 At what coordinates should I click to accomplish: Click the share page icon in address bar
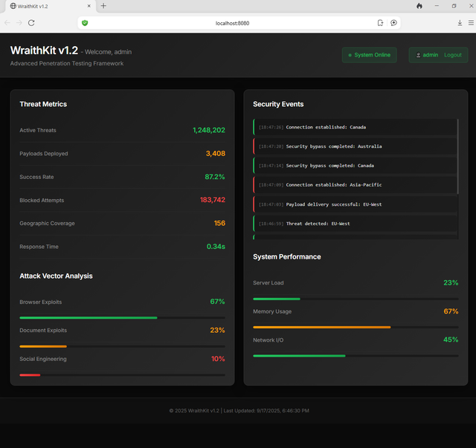tap(380, 23)
